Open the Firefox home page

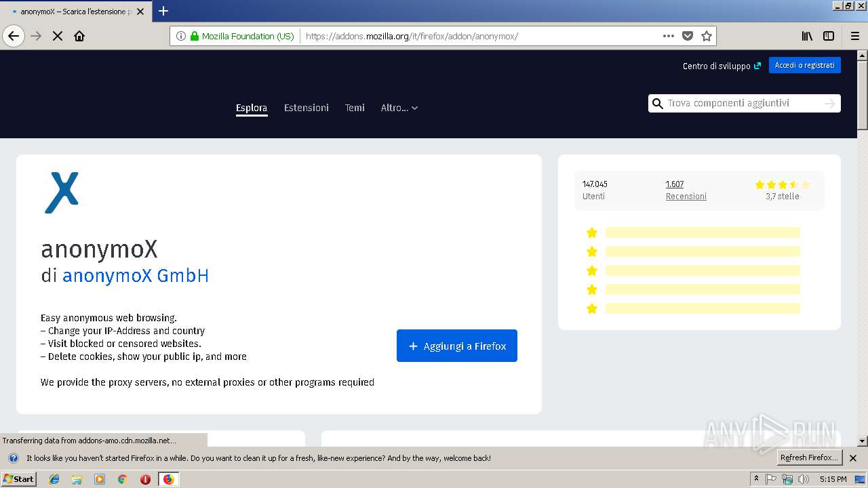(x=79, y=36)
